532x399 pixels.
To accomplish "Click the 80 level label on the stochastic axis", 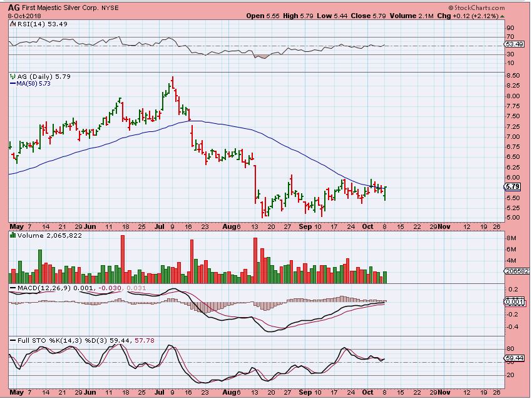I will point(510,349).
